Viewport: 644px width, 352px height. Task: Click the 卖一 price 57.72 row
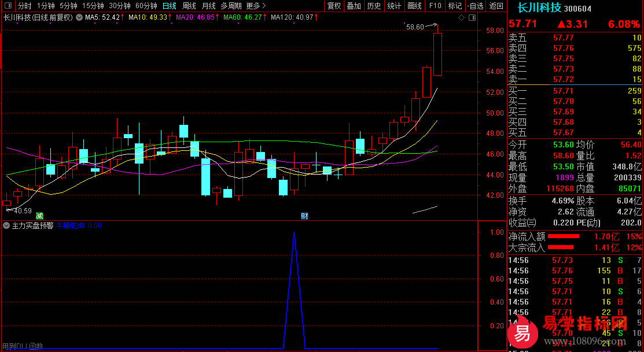575,79
